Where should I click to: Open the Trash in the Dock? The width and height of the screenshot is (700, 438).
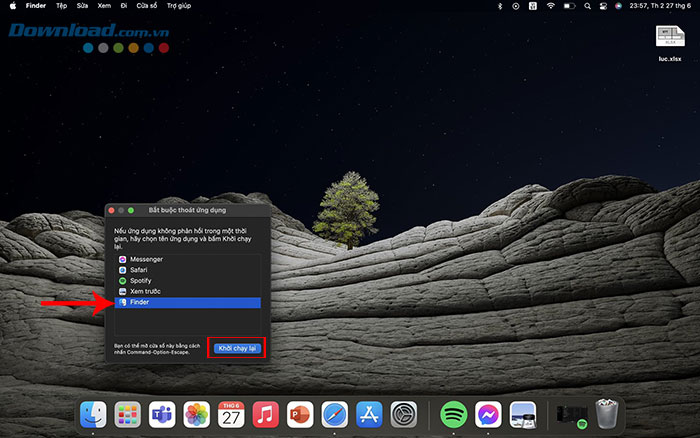pos(607,414)
